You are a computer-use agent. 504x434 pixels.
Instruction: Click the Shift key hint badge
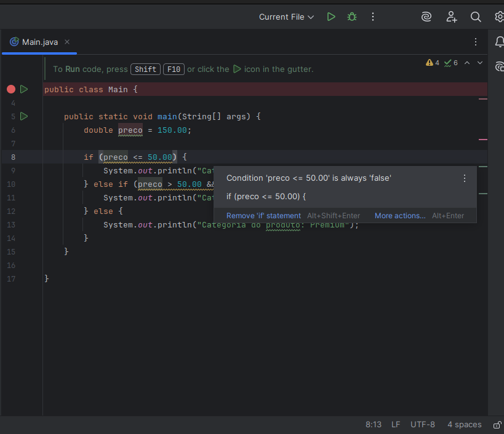coord(145,69)
